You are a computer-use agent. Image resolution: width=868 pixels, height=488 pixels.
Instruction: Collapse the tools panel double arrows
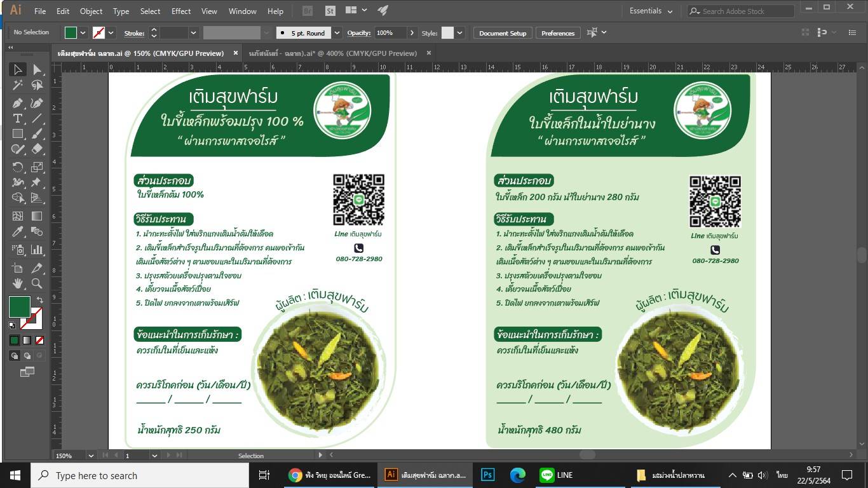11,48
